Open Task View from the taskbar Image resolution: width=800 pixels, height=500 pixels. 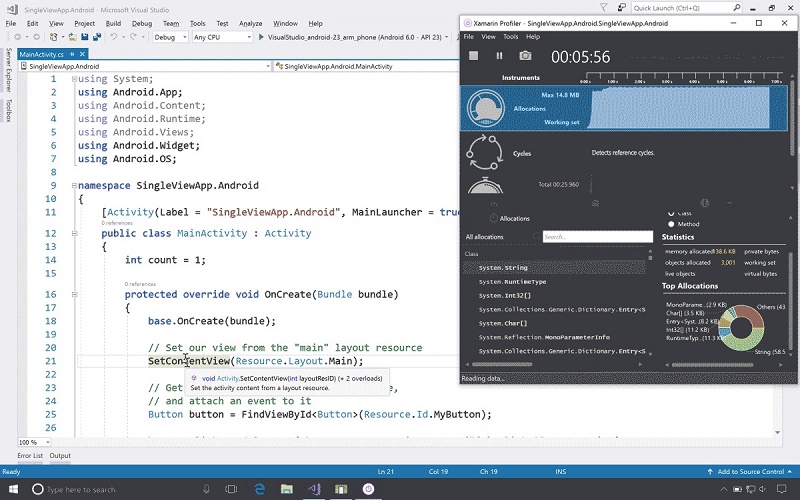point(231,489)
